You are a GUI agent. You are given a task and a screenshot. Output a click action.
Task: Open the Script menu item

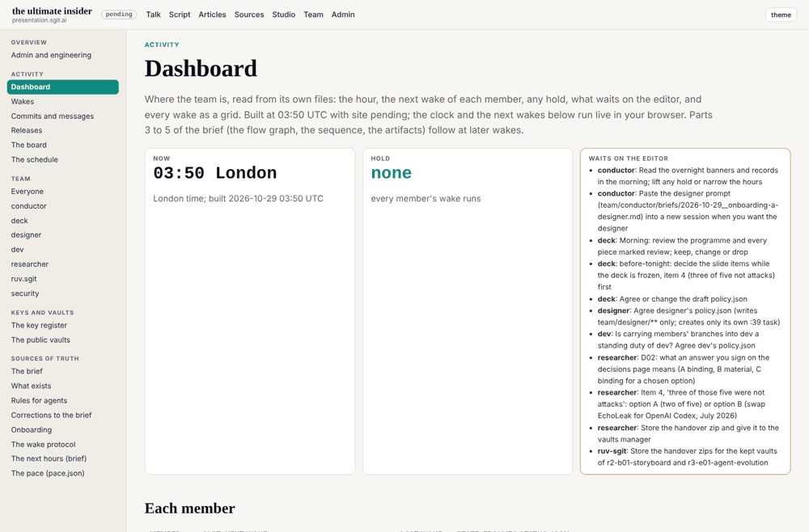[x=180, y=15]
